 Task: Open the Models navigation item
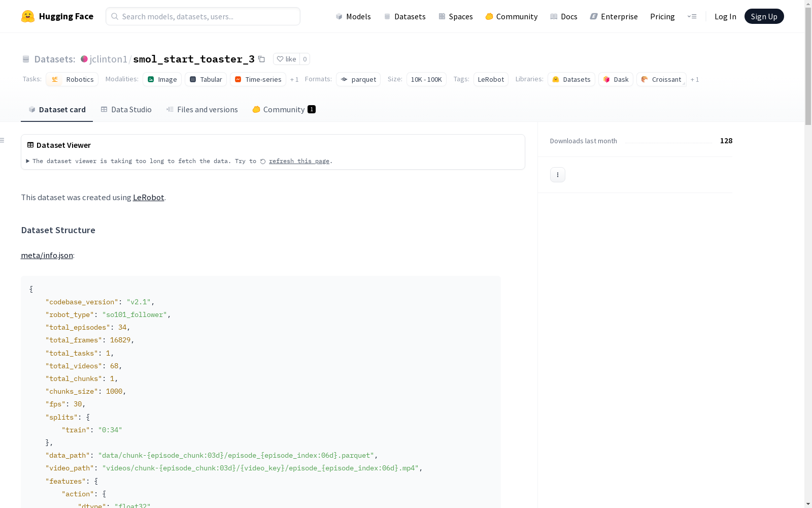pos(353,16)
